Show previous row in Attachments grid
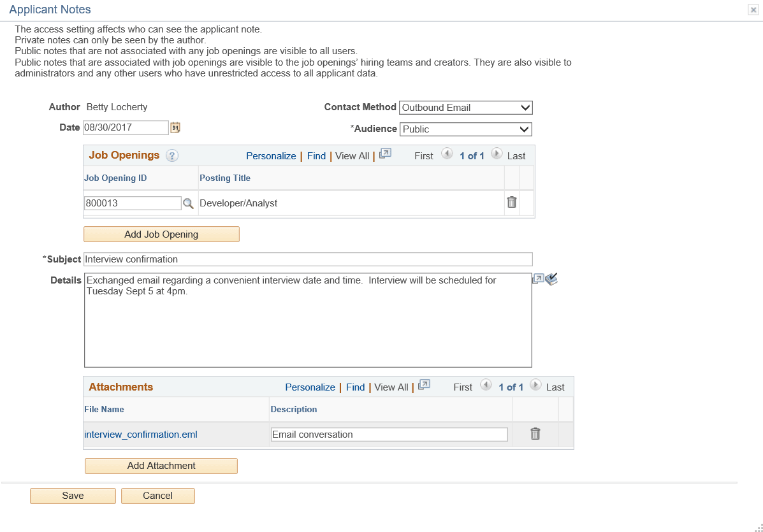Image resolution: width=763 pixels, height=532 pixels. point(486,385)
